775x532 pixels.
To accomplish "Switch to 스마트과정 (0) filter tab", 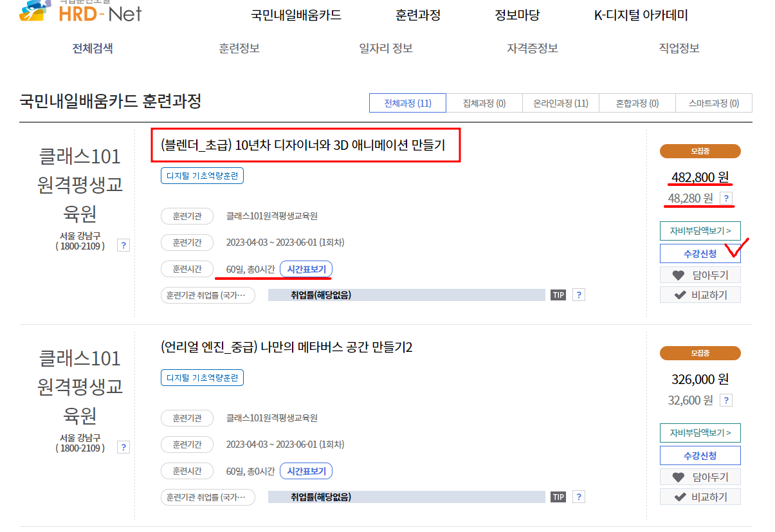I will pyautogui.click(x=714, y=103).
